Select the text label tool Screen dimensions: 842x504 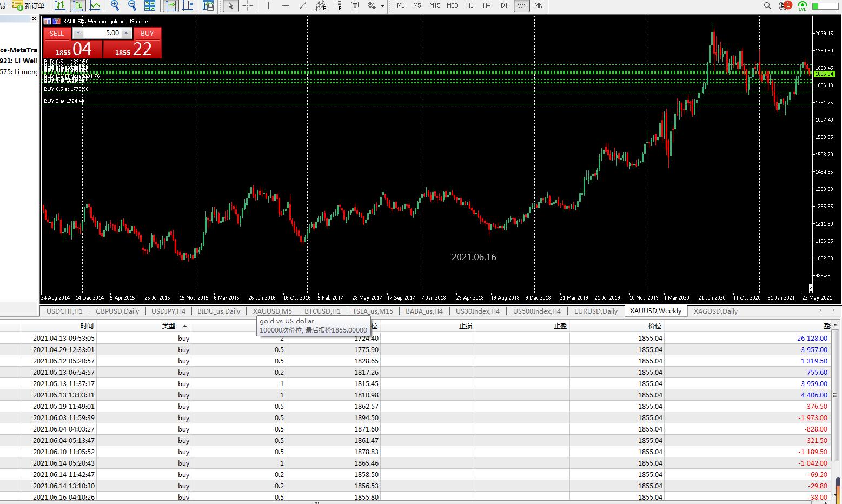pyautogui.click(x=355, y=6)
